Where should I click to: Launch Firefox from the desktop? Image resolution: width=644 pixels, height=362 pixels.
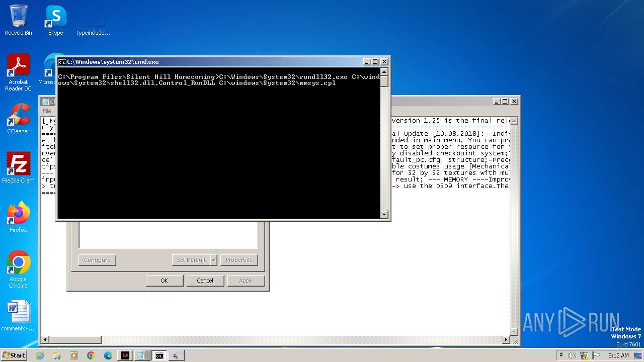[x=18, y=217]
